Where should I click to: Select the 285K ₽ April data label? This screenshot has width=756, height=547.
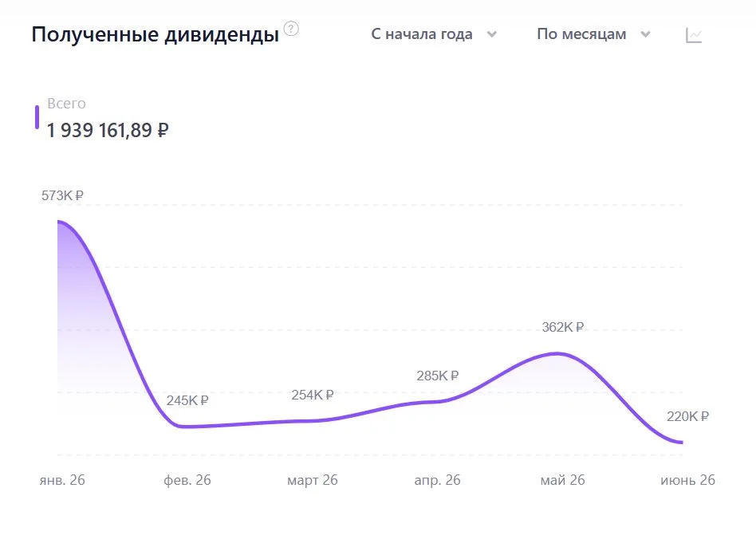(x=437, y=376)
